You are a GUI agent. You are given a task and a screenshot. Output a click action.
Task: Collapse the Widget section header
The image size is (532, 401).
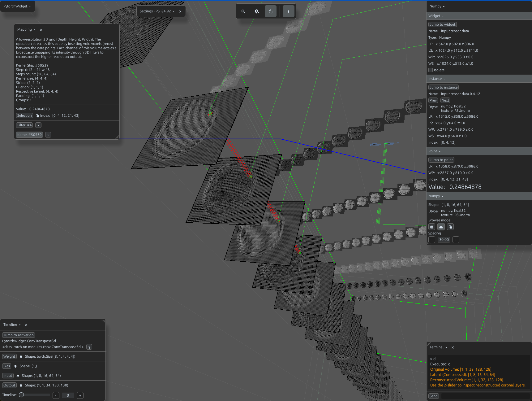tap(479, 16)
